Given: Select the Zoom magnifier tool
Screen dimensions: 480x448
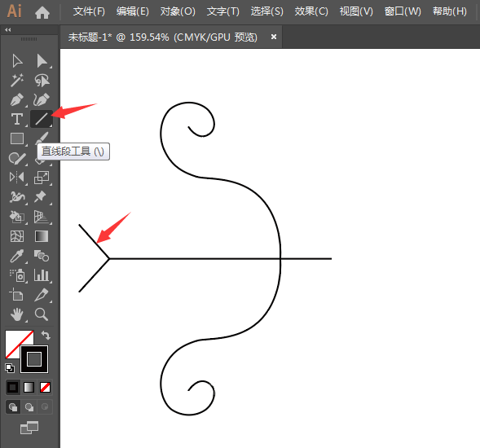Looking at the screenshot, I should click(x=42, y=314).
